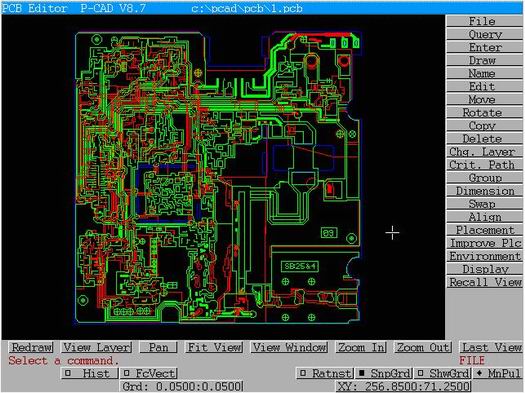Click the Zoom In button
This screenshot has height=393, width=525.
click(x=361, y=347)
